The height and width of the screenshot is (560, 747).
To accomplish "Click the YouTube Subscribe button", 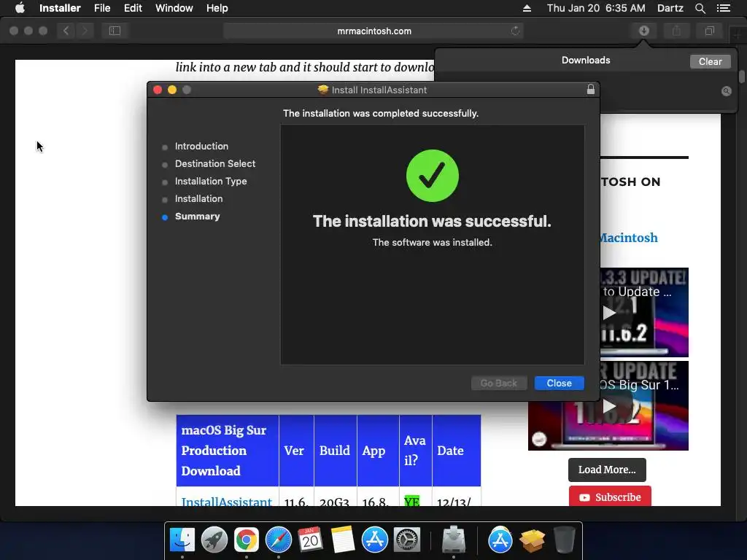I will (610, 497).
